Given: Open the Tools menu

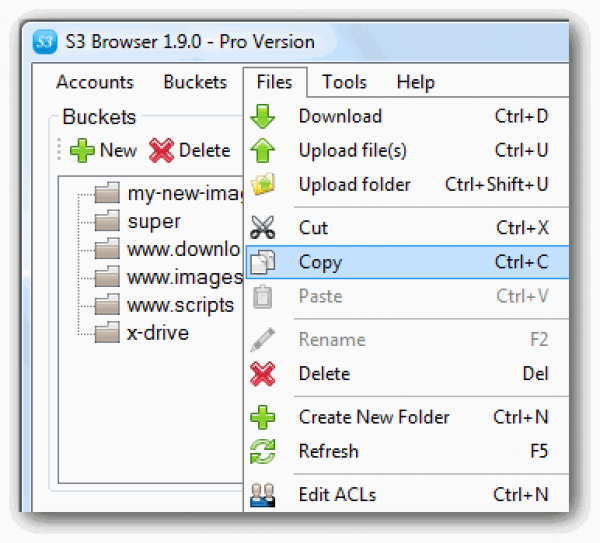Looking at the screenshot, I should point(344,82).
